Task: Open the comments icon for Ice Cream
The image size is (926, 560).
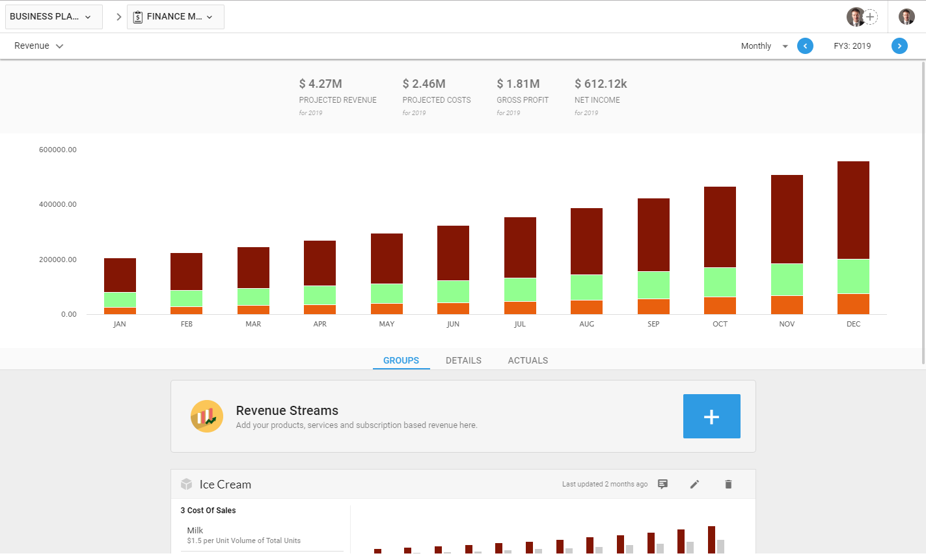Action: tap(662, 484)
